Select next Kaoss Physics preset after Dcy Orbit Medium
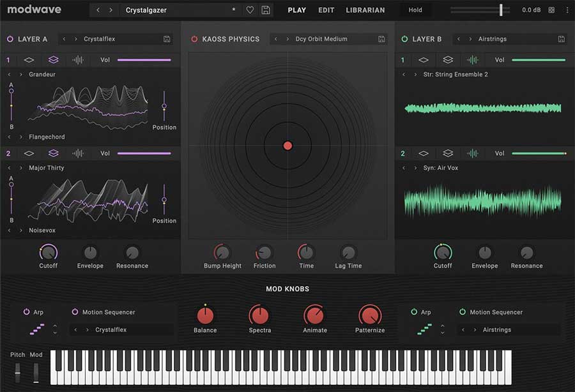Image resolution: width=575 pixels, height=392 pixels. point(288,39)
